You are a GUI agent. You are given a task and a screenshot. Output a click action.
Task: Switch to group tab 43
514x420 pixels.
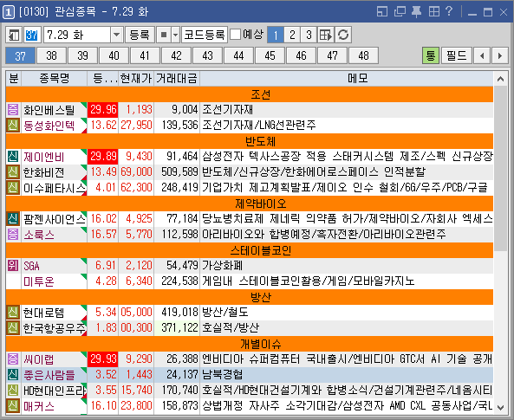click(207, 55)
